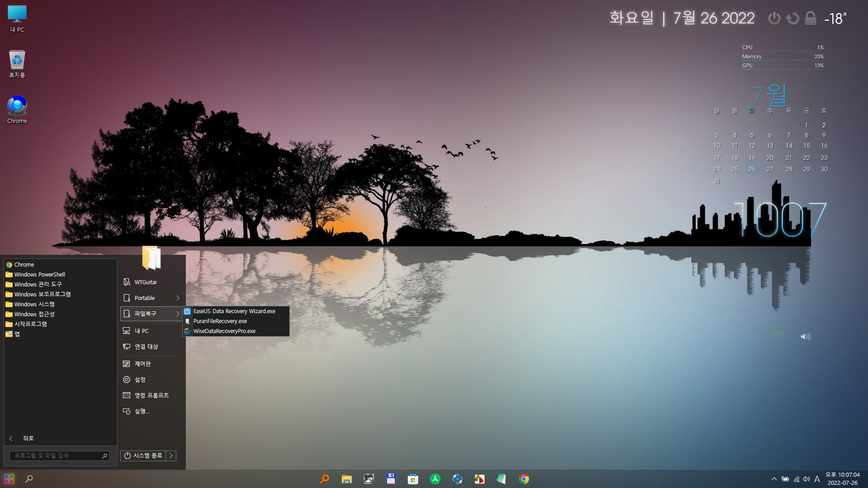Open the 휴지통 recycle bin icon
The image size is (868, 488).
coord(17,64)
